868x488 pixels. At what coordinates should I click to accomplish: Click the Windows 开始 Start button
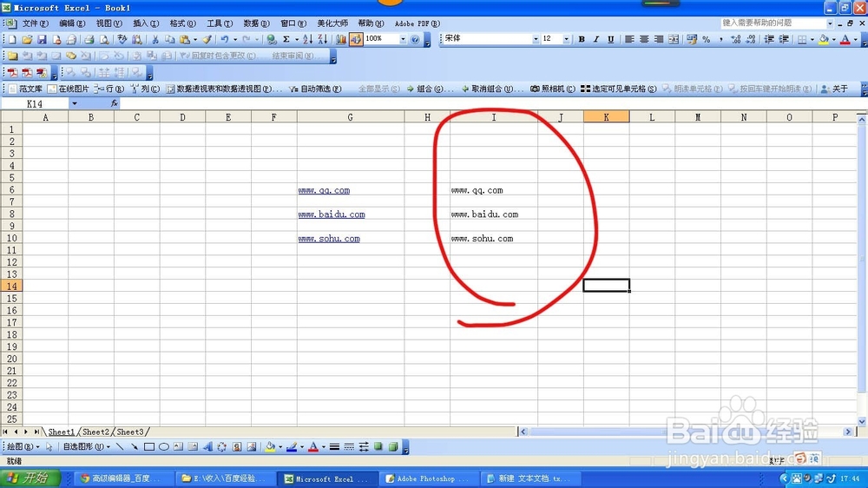pos(30,478)
